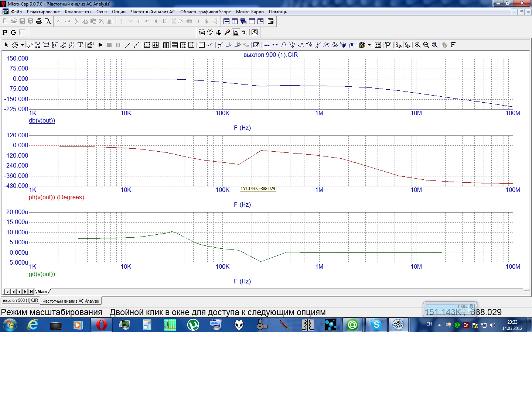Expand the select mode tool dropdown arrow
The image size is (532, 410).
tap(22, 45)
